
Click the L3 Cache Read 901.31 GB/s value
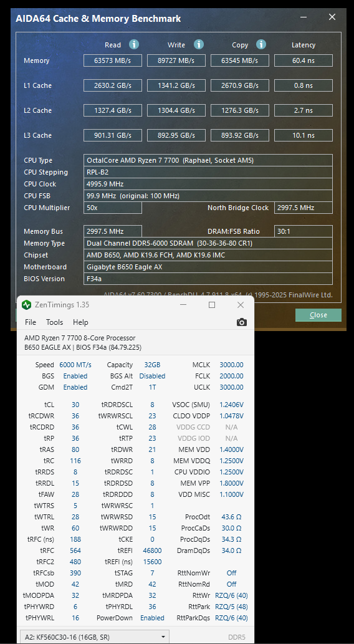point(113,135)
